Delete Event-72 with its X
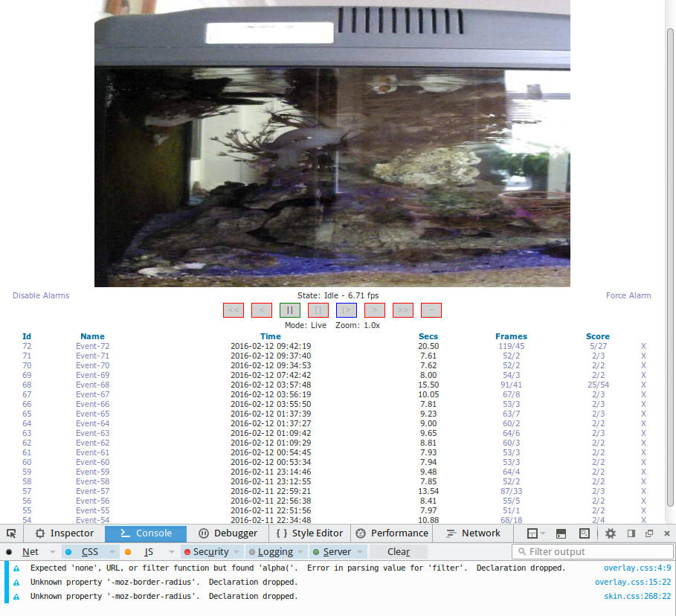This screenshot has height=616, width=676. [x=643, y=346]
